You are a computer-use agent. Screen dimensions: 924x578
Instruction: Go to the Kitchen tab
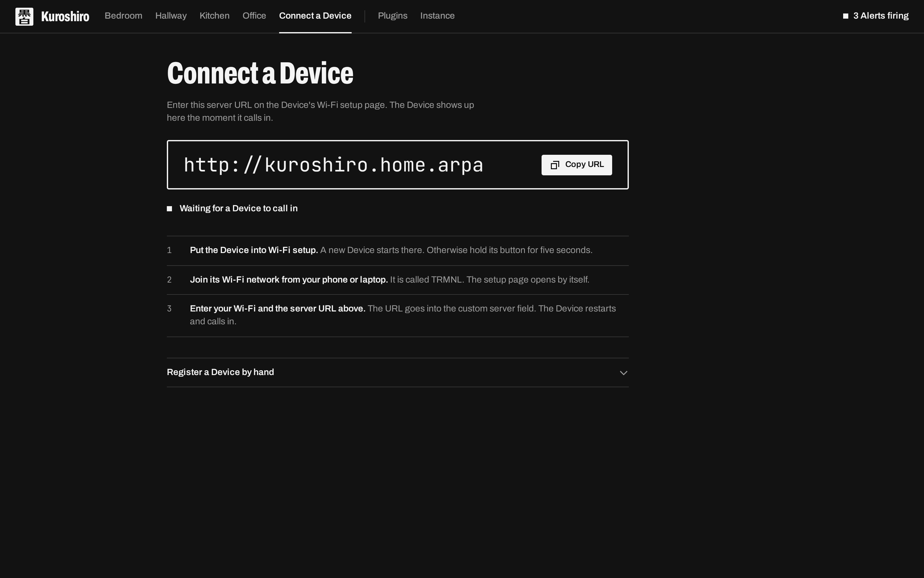coord(214,16)
